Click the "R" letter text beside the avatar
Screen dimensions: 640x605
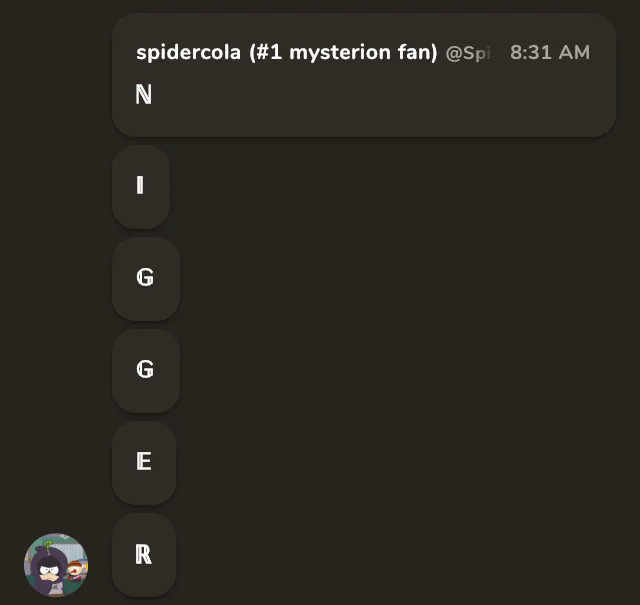(144, 555)
